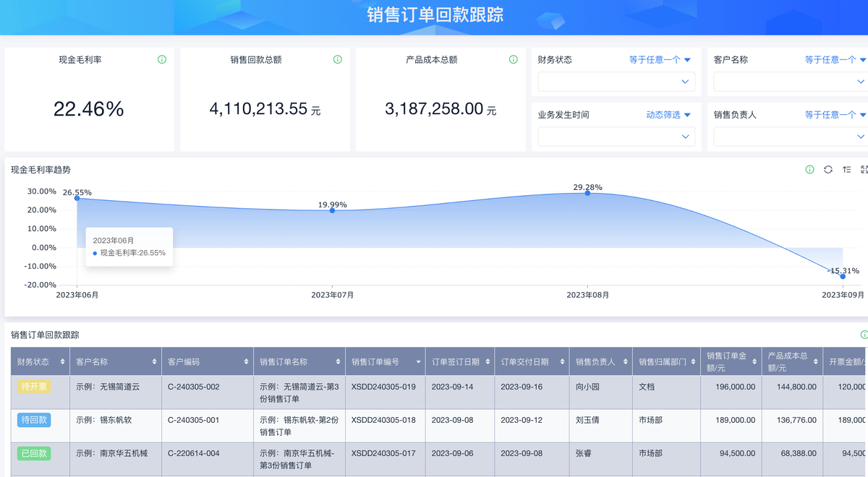Sort table by 订单签订日期 column

point(488,361)
